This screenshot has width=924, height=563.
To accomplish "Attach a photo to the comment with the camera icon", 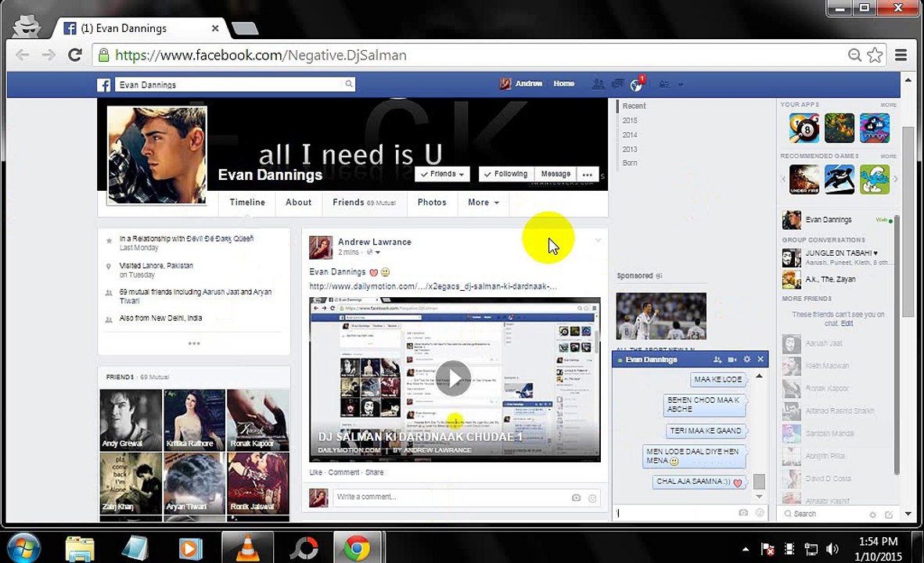I will pyautogui.click(x=576, y=497).
